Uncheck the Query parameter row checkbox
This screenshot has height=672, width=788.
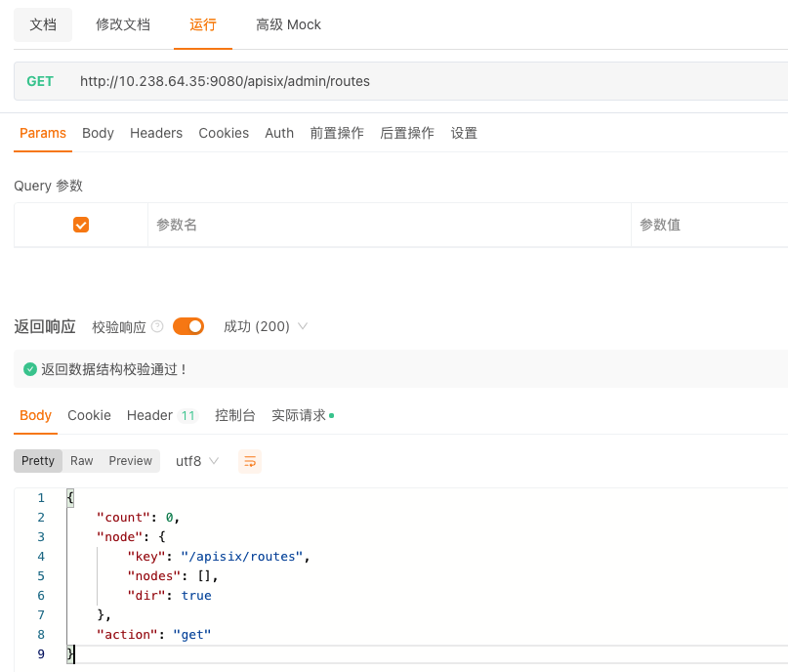pyautogui.click(x=81, y=225)
